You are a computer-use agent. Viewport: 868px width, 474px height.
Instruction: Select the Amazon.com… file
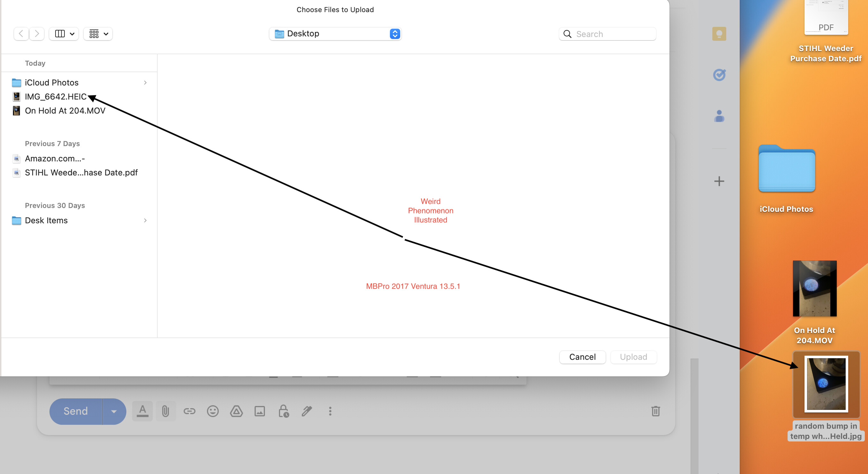[79, 158]
